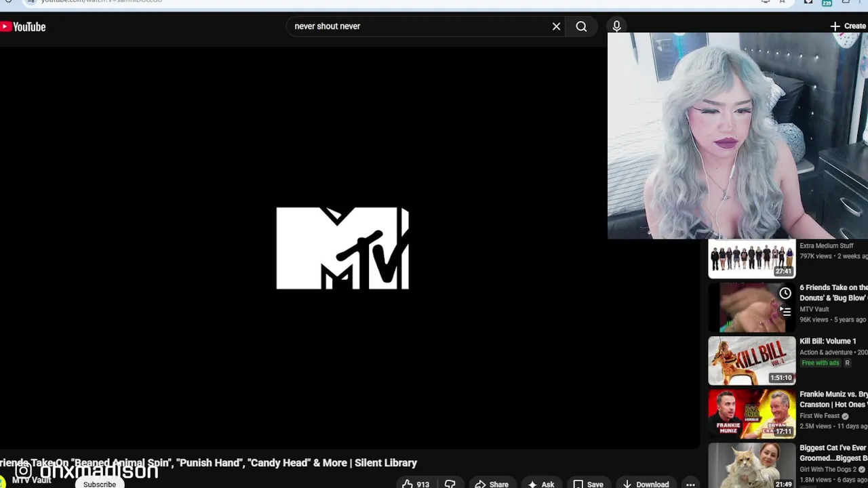Download the video
Screen dimensions: 868x488
pyautogui.click(x=646, y=484)
